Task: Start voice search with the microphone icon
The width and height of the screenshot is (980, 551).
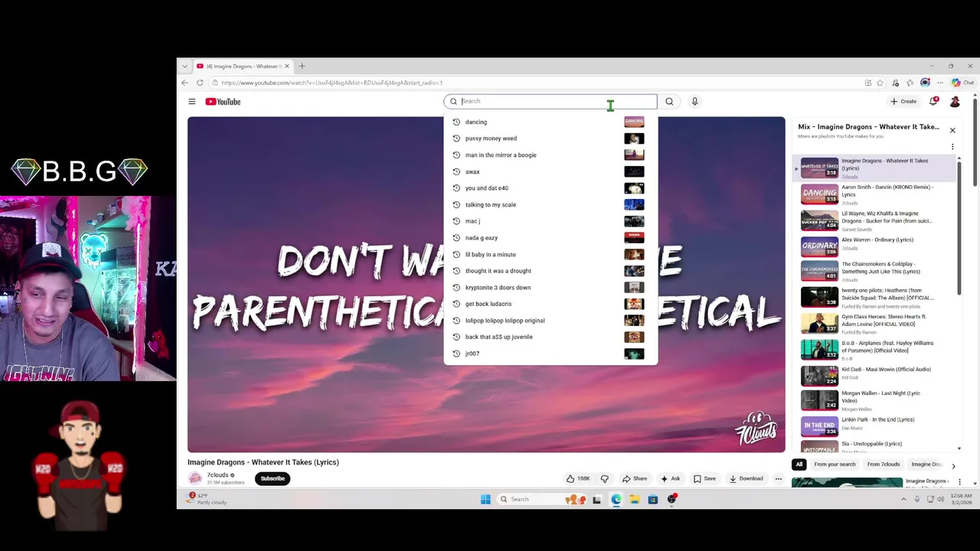Action: [694, 101]
